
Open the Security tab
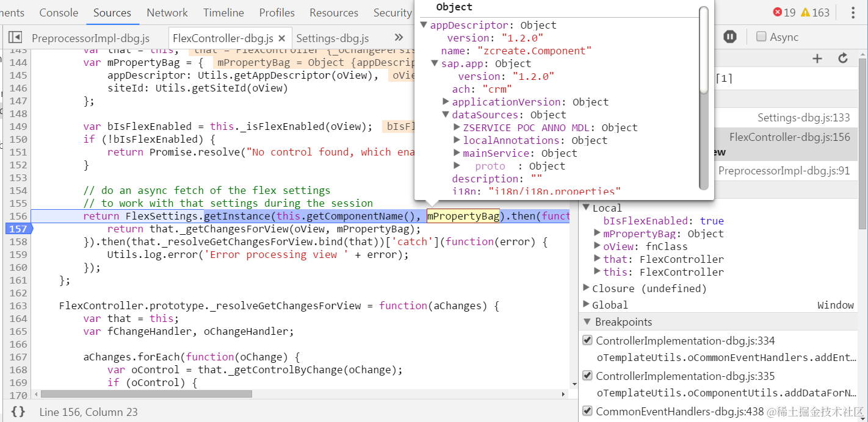coord(392,12)
